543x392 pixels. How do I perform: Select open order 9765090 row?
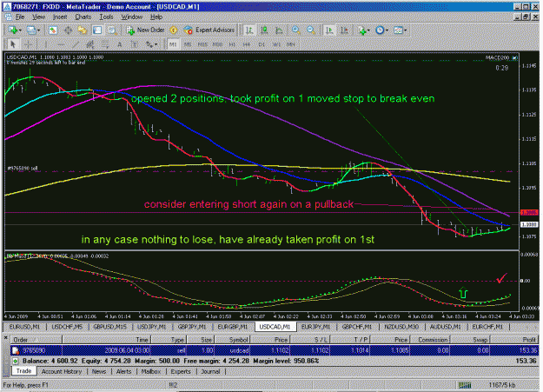tap(275, 350)
